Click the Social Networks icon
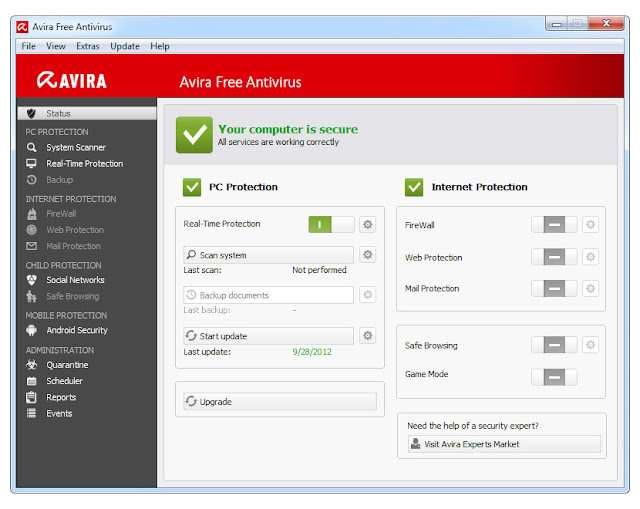 click(x=31, y=280)
